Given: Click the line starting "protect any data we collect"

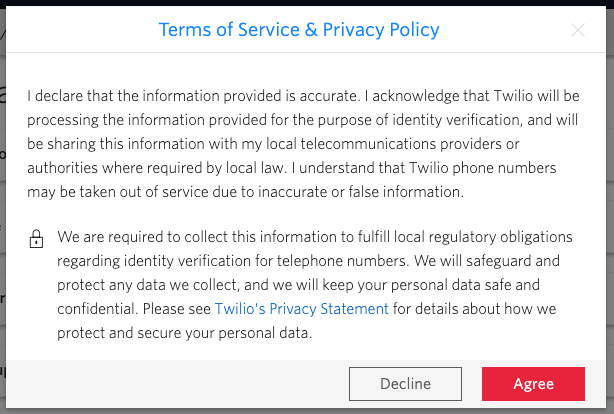Looking at the screenshot, I should click(x=298, y=285).
